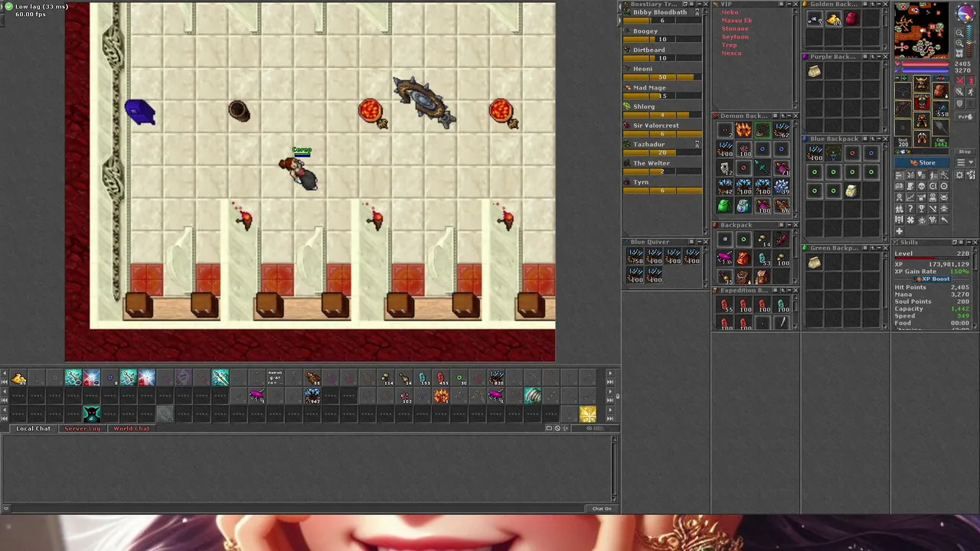Screen dimensions: 980x551
Task: Click the bag in Purple Backpack
Action: pyautogui.click(x=815, y=71)
